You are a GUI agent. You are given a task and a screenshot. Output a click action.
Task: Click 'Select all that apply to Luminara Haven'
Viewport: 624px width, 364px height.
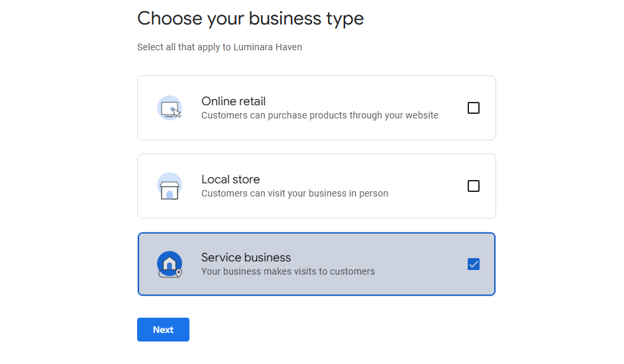[219, 47]
